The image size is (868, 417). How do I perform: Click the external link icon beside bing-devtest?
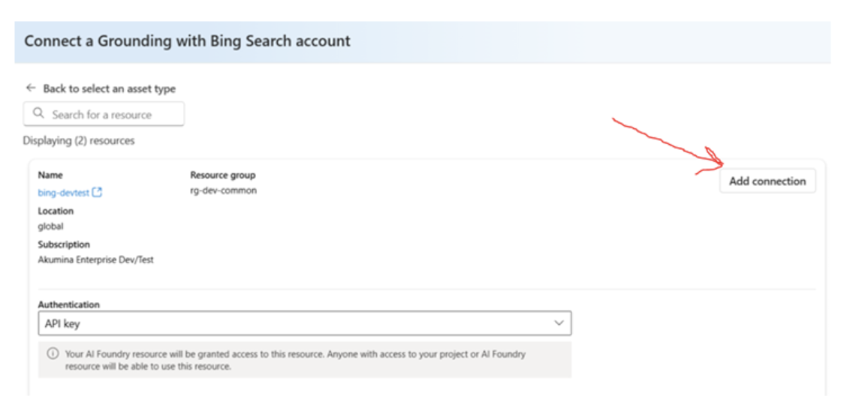coord(97,192)
